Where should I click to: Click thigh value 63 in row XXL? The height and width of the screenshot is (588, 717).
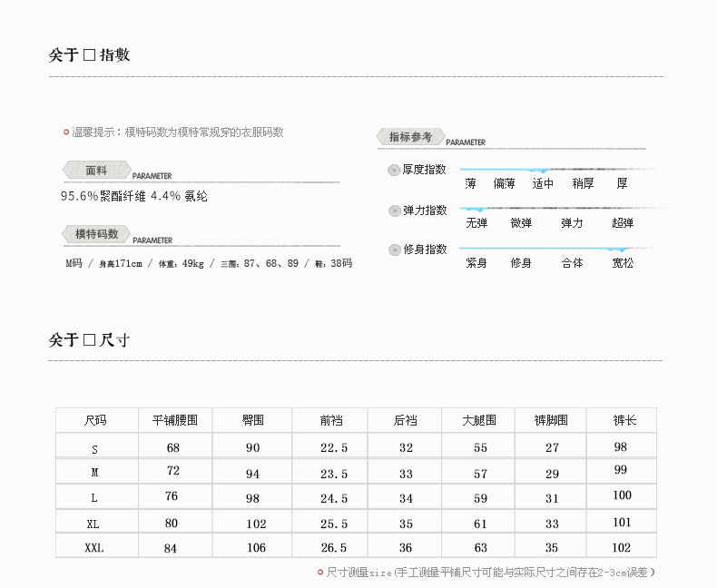(481, 548)
